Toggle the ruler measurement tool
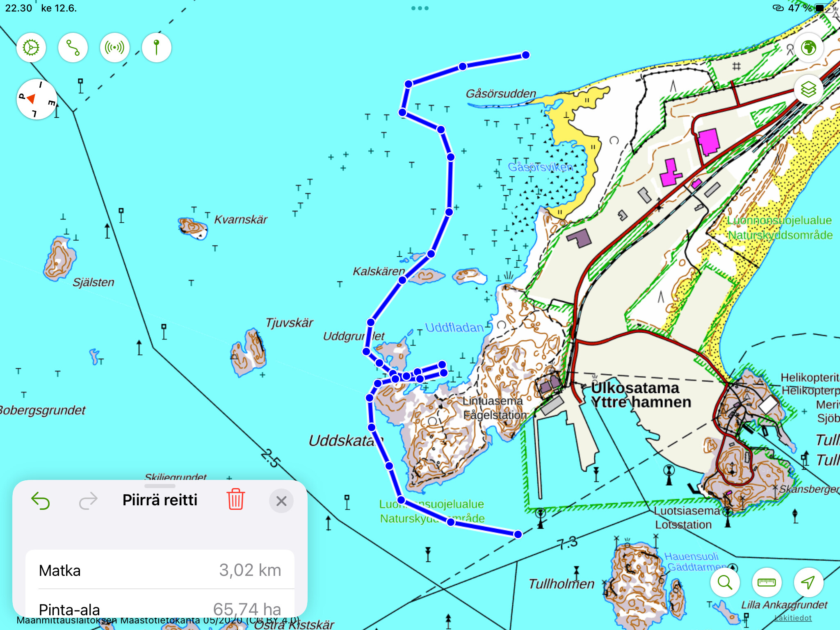 pos(767,582)
